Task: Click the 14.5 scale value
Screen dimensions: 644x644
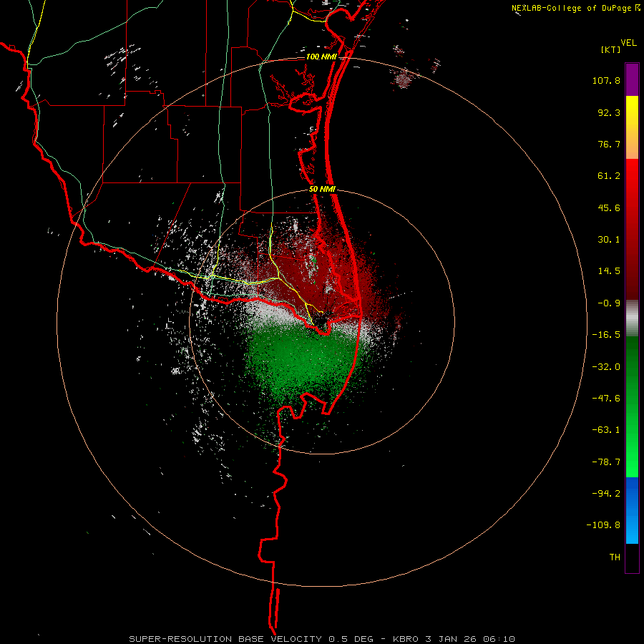Action: click(609, 271)
